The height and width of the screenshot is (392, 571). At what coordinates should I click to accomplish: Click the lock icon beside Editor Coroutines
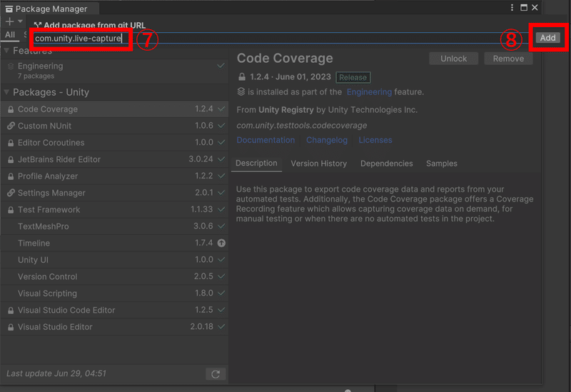(x=11, y=143)
